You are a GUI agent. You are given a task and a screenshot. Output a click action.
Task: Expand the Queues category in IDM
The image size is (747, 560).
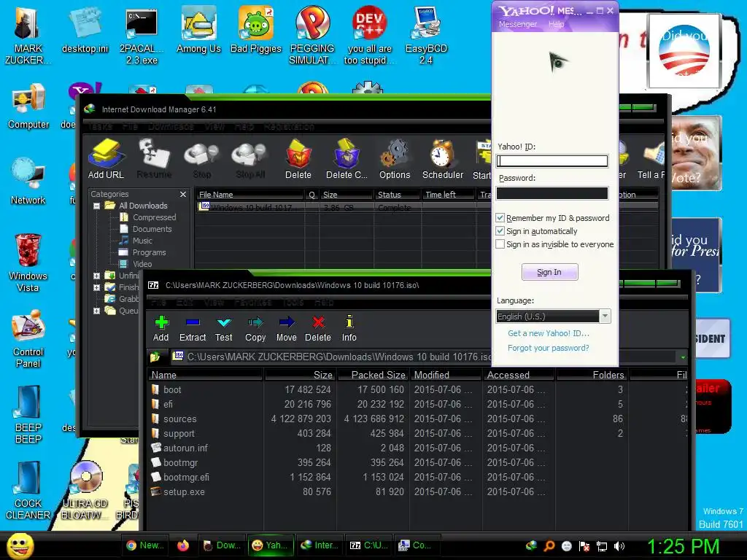point(97,311)
